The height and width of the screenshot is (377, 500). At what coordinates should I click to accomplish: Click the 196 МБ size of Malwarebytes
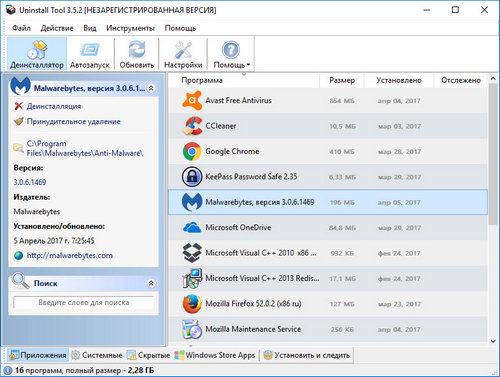click(x=342, y=202)
